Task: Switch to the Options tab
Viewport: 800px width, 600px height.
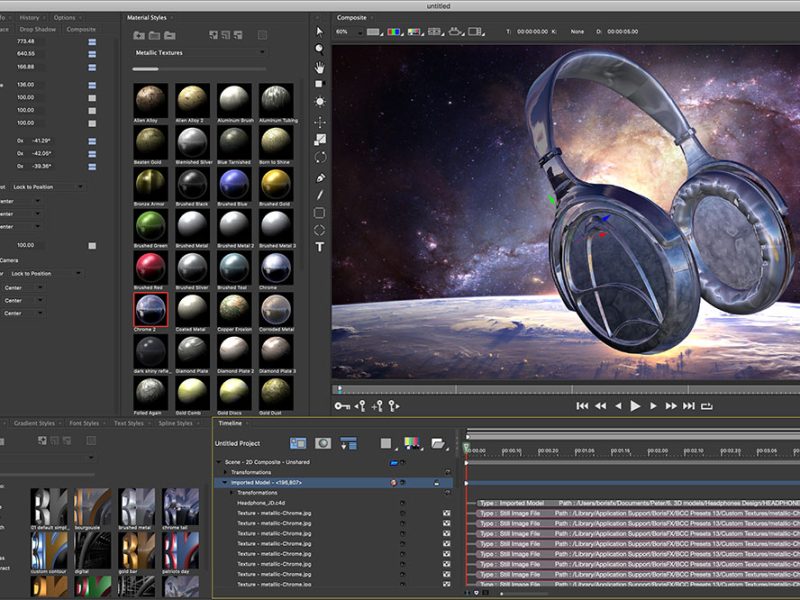Action: click(x=64, y=17)
